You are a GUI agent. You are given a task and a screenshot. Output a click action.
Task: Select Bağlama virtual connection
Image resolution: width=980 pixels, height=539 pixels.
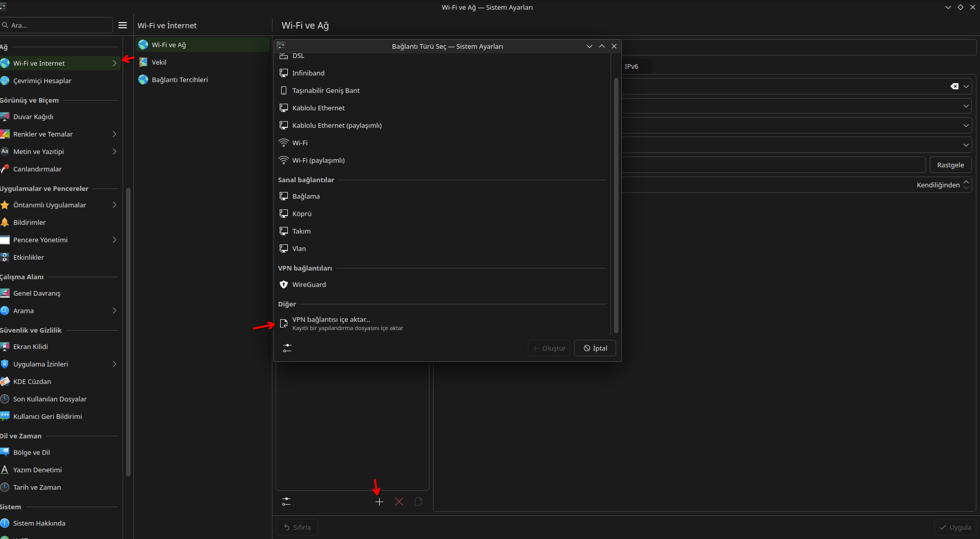442,196
